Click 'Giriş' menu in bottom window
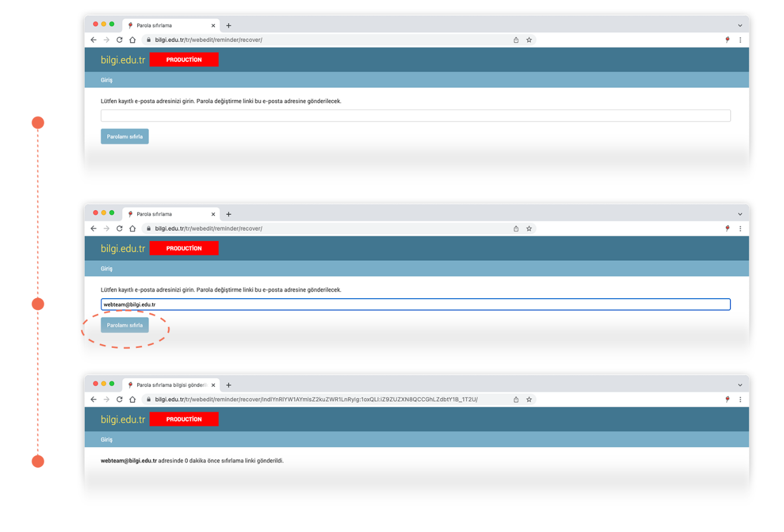784x532 pixels. point(106,440)
